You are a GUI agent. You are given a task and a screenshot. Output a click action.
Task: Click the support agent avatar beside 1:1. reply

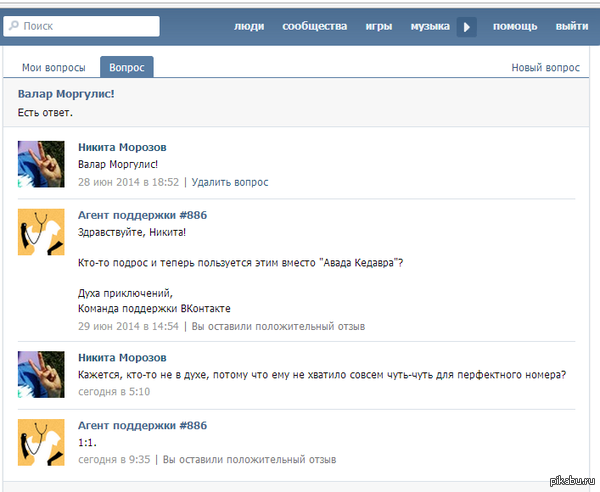tap(41, 442)
